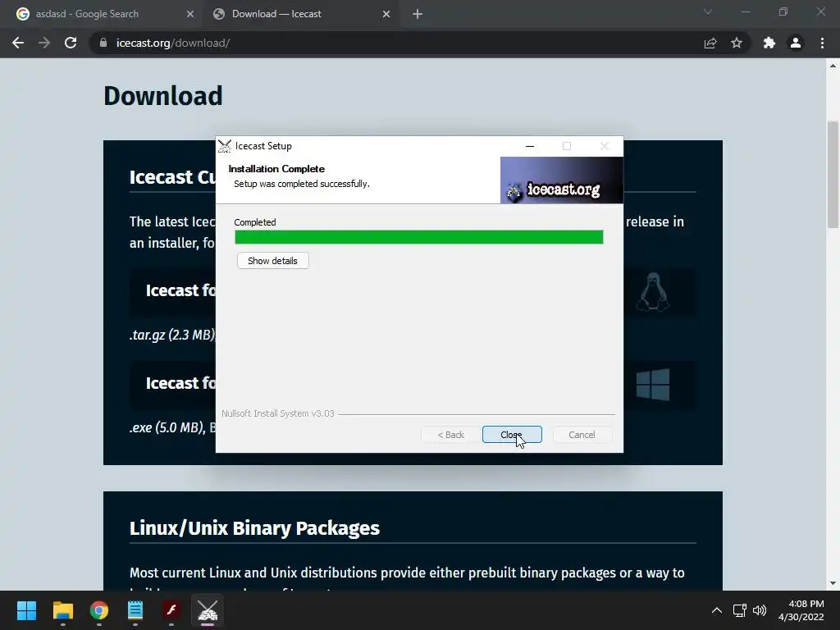Go back to the previous page
Screen dimensions: 840x630
pyautogui.click(x=18, y=43)
